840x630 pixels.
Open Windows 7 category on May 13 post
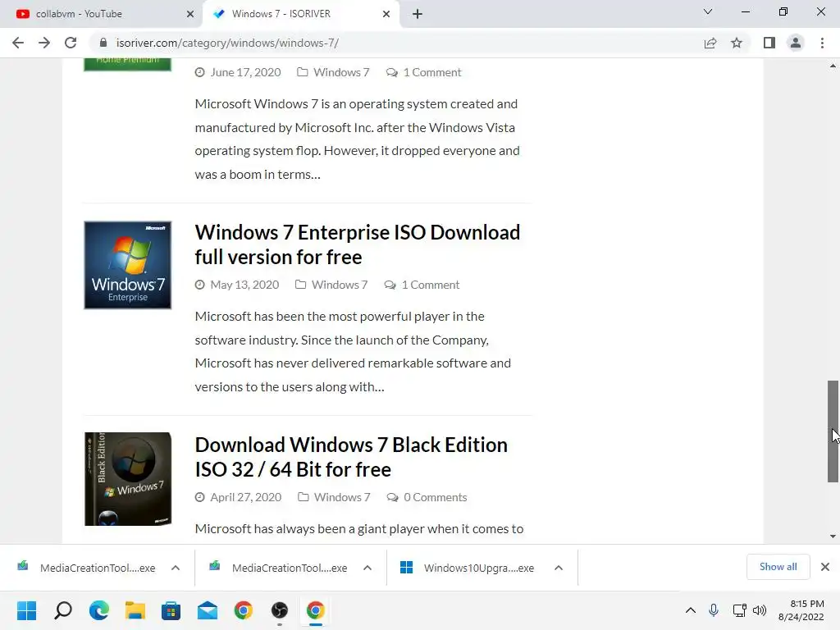point(340,285)
